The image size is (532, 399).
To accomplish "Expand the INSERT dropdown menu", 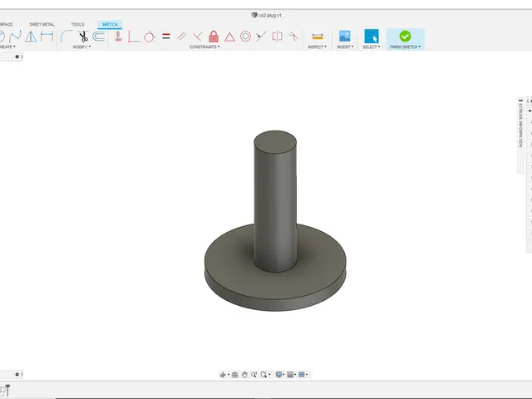I will coord(345,47).
